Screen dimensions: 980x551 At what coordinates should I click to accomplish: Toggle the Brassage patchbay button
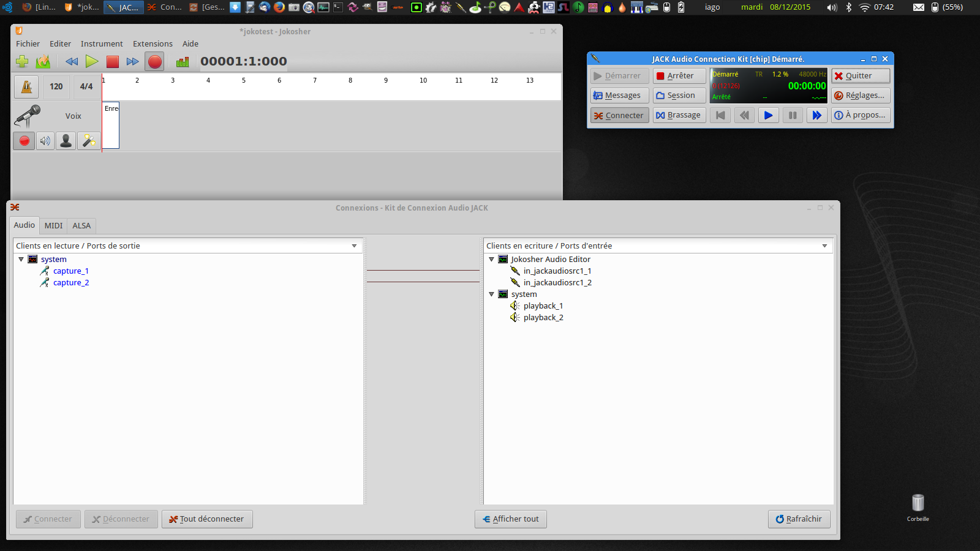click(679, 115)
